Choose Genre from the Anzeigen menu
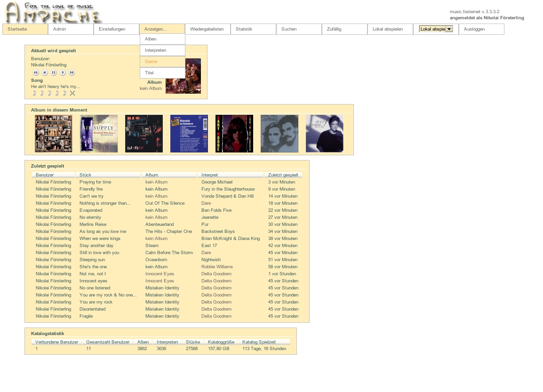The image size is (543, 392). [x=162, y=62]
